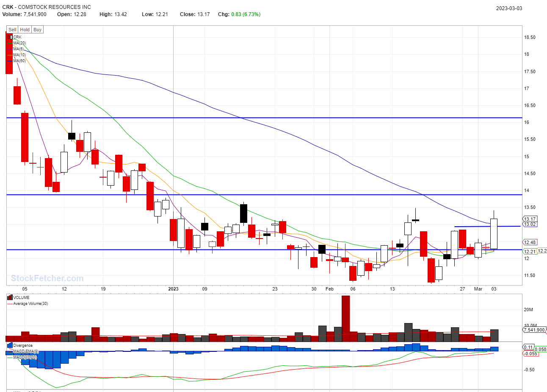The height and width of the screenshot is (392, 547).
Task: Click the CRK candlestick legend icon
Action: pos(10,37)
